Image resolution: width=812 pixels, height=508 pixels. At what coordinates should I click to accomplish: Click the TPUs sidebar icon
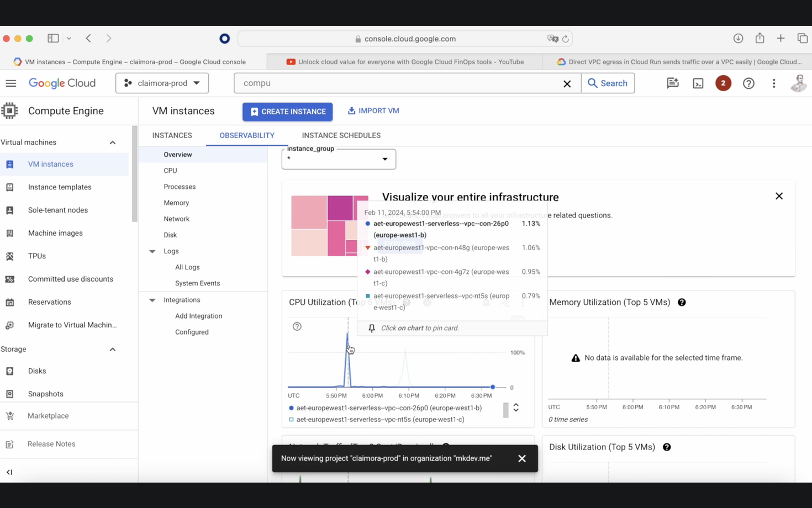tap(9, 256)
